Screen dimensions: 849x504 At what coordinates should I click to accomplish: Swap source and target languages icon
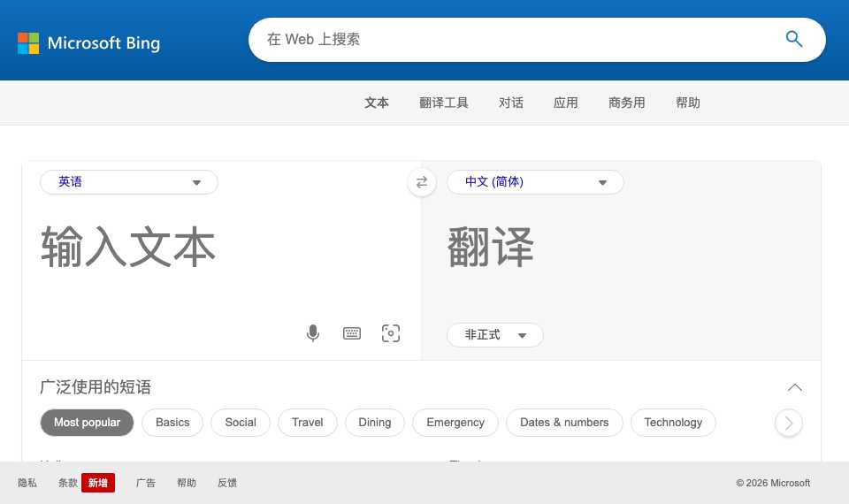[422, 182]
